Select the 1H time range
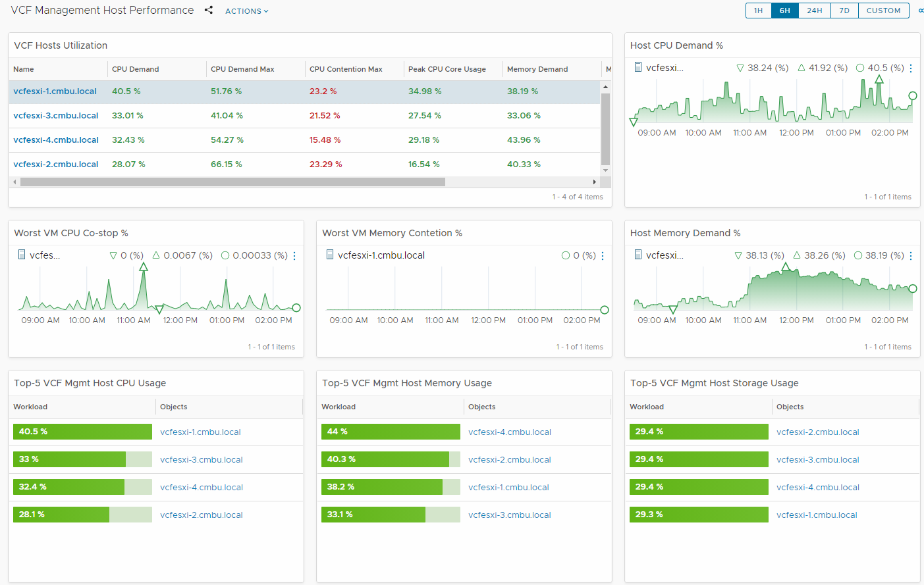 click(x=758, y=11)
